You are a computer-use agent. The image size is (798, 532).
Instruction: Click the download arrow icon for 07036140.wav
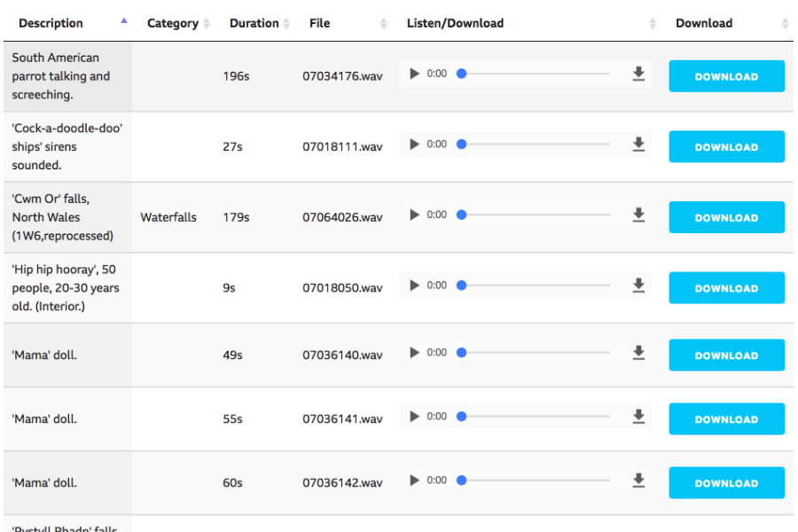pyautogui.click(x=638, y=353)
